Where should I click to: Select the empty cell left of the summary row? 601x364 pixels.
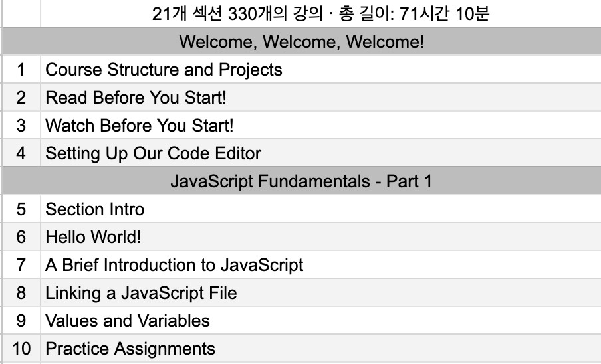[x=21, y=14]
